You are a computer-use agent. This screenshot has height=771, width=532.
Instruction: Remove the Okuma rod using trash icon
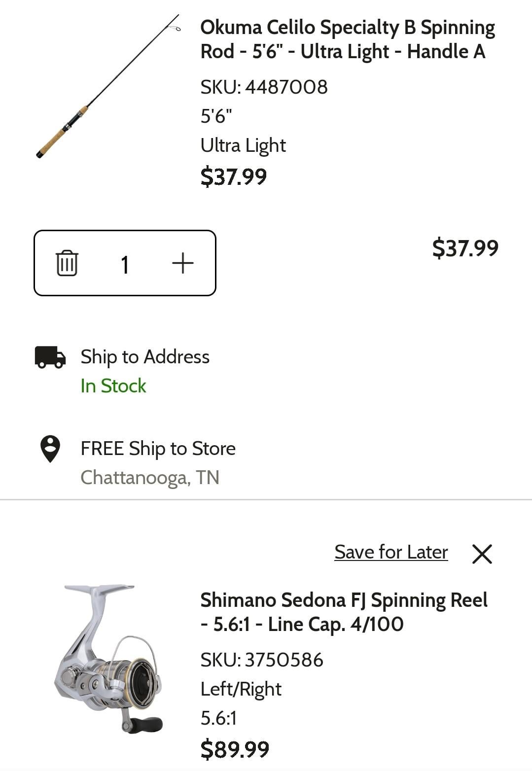click(x=67, y=263)
